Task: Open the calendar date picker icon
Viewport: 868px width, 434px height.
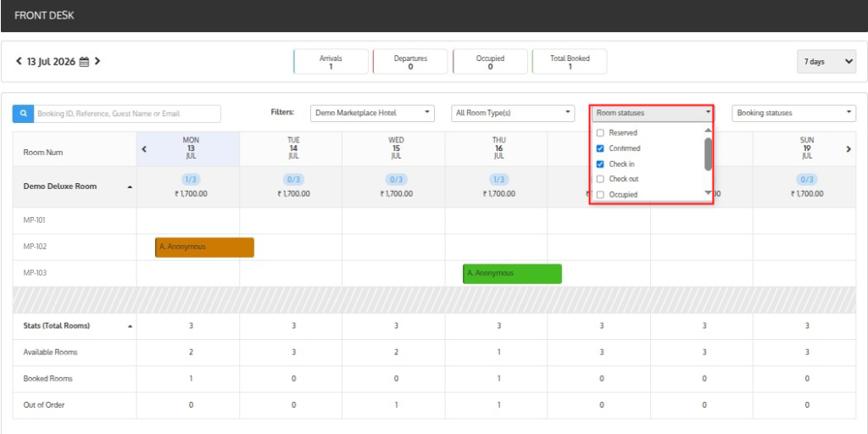Action: pos(84,62)
